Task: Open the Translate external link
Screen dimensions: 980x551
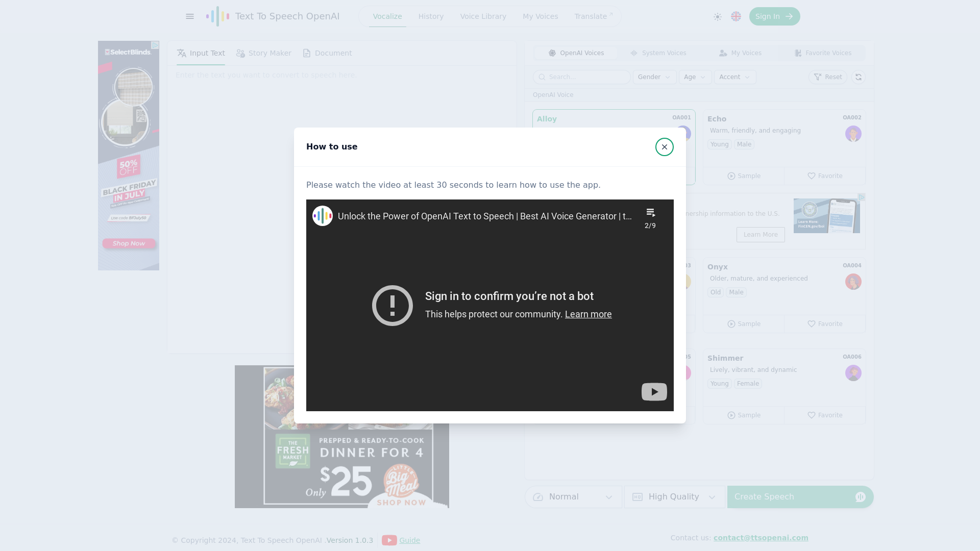Action: click(593, 16)
